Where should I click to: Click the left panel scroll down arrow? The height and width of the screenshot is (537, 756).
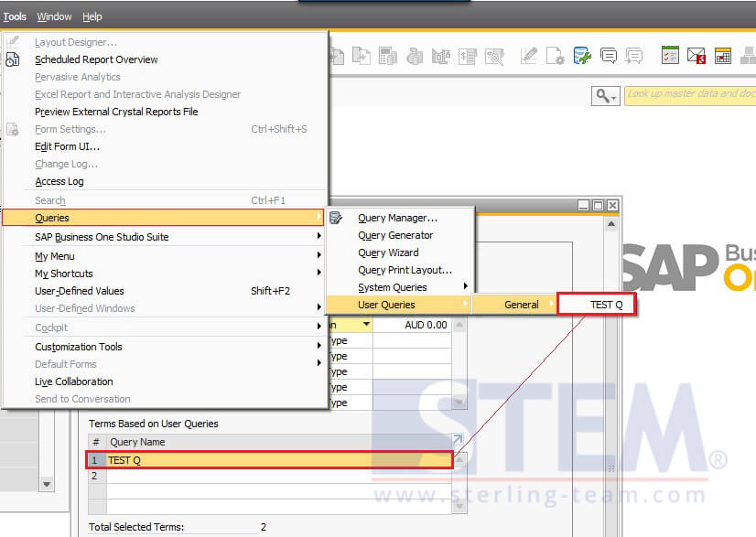pyautogui.click(x=47, y=484)
